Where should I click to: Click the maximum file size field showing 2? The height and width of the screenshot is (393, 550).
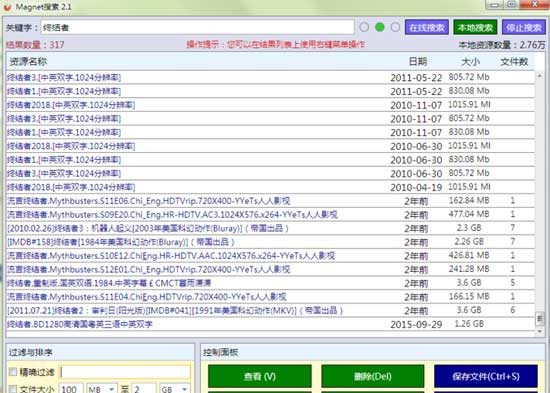tap(143, 389)
